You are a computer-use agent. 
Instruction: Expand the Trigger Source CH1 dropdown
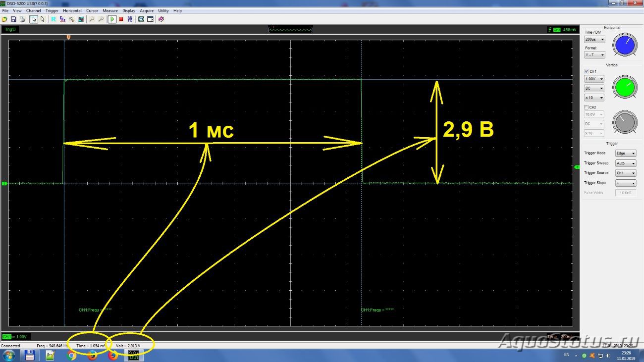(x=626, y=173)
